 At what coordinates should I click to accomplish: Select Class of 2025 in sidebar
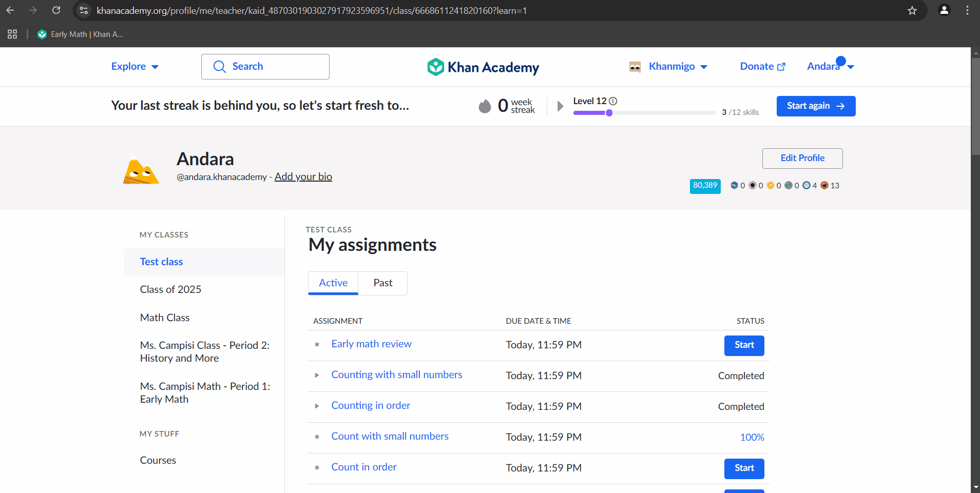point(170,289)
